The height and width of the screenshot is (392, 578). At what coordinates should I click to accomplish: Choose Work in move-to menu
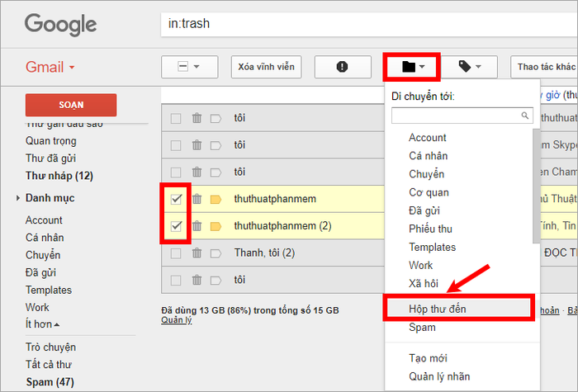coord(420,265)
